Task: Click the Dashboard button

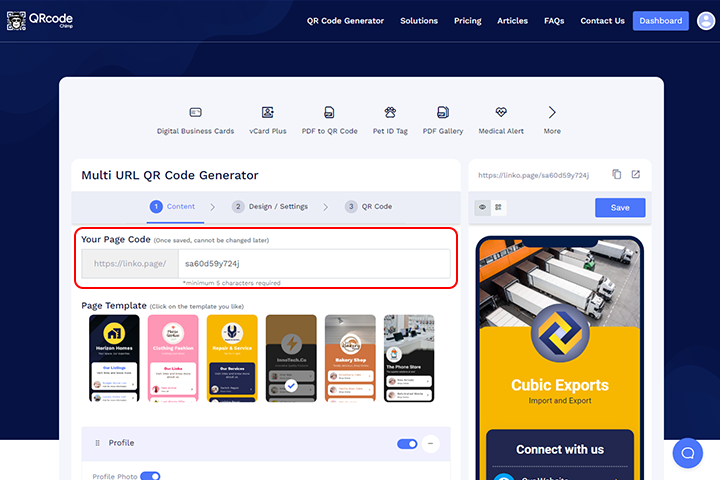Action: 660,21
